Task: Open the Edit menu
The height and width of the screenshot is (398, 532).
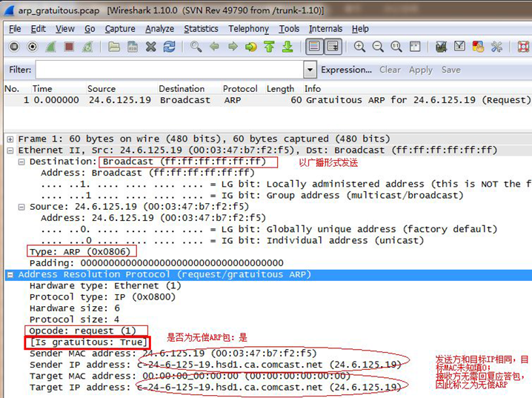Action: pos(38,29)
